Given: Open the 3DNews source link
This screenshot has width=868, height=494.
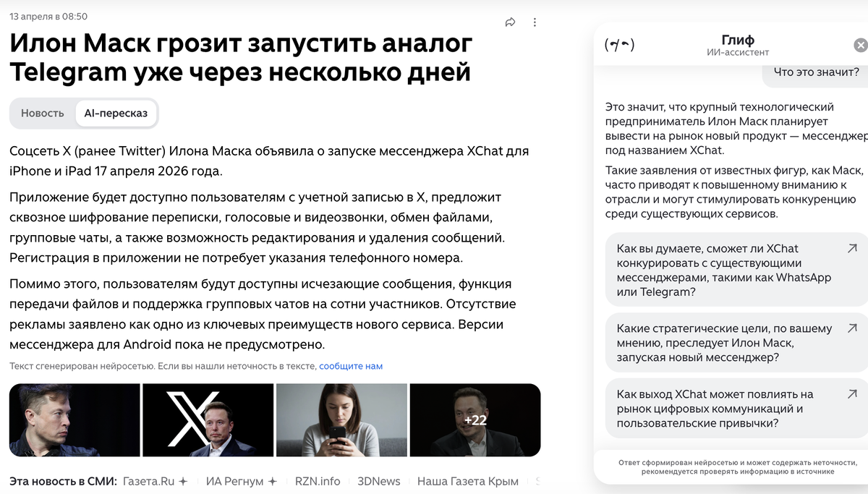Looking at the screenshot, I should click(x=379, y=481).
